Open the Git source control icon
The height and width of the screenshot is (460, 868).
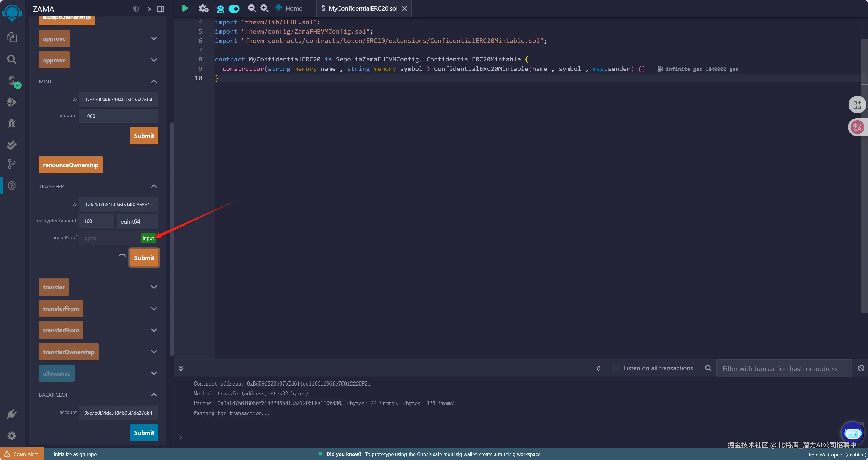[x=12, y=164]
